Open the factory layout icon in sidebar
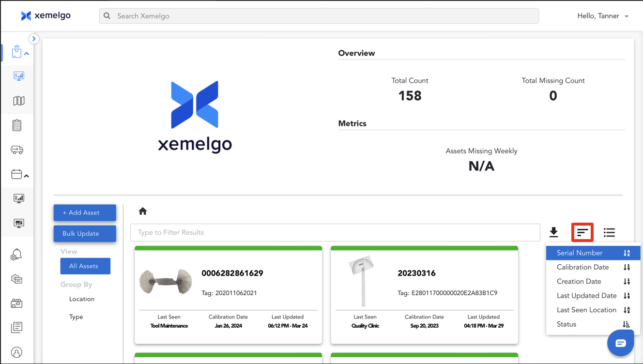 click(17, 303)
